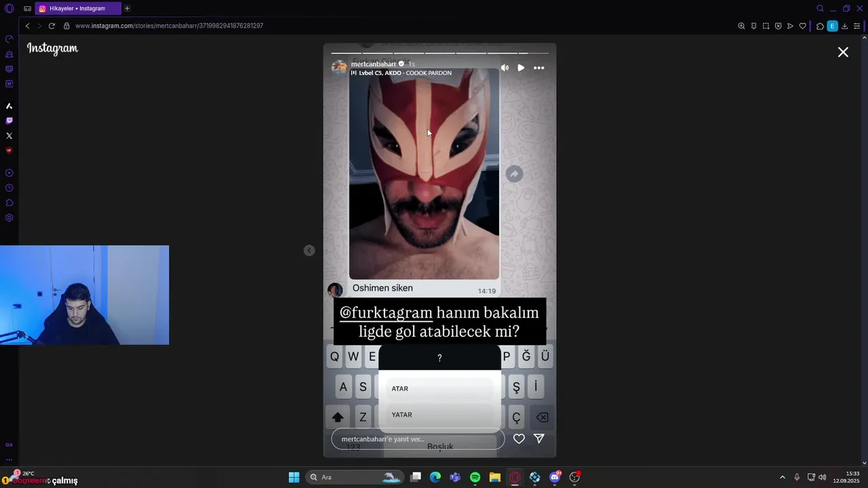The height and width of the screenshot is (488, 868).
Task: Vote YATAR in the story poll
Action: (440, 415)
